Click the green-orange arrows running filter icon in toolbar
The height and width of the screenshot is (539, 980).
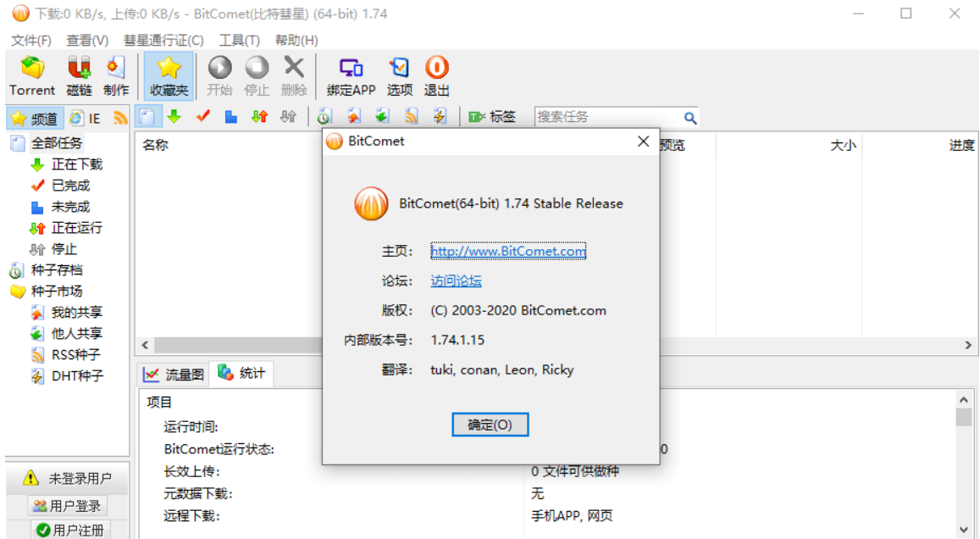(259, 117)
